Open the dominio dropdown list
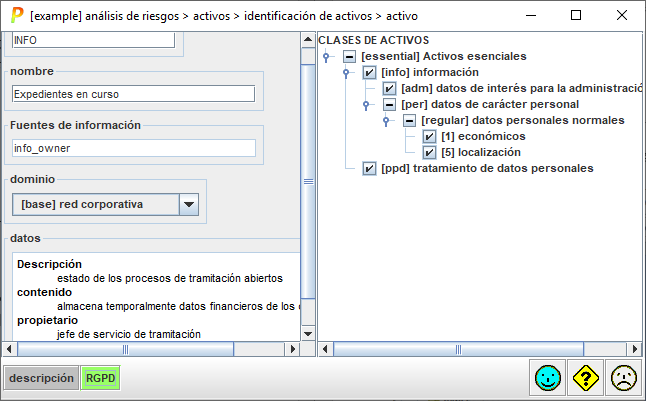 click(189, 204)
